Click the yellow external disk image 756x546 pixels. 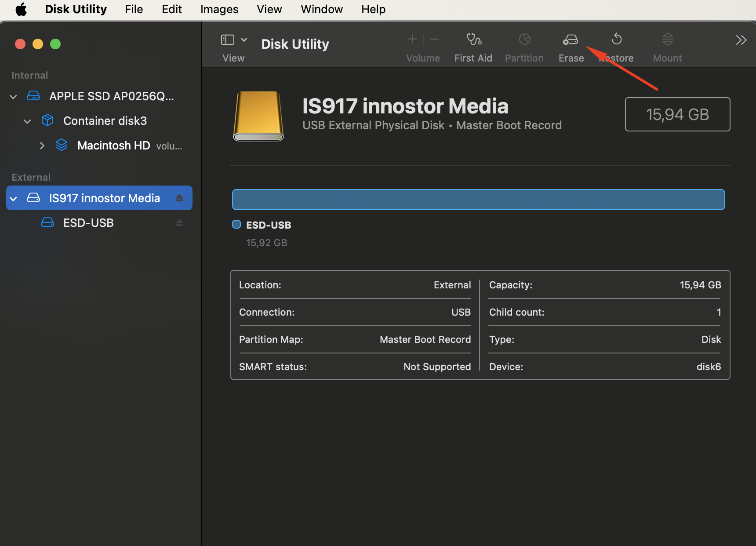tap(258, 116)
